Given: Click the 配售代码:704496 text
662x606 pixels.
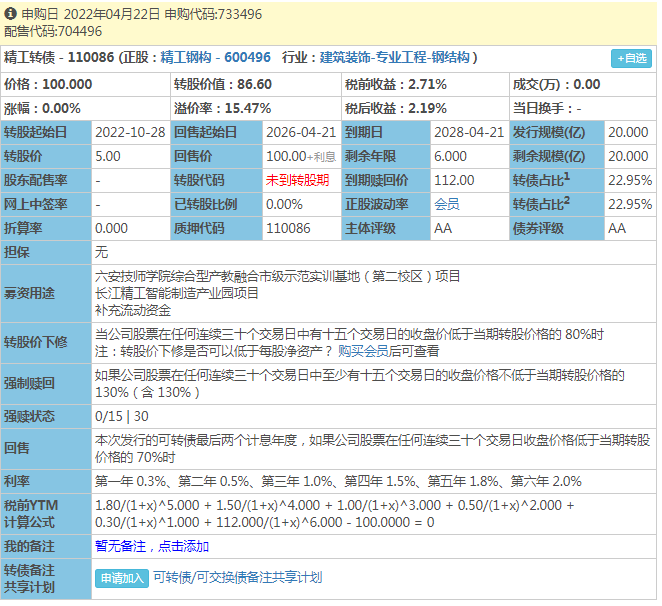Looking at the screenshot, I should (x=53, y=31).
